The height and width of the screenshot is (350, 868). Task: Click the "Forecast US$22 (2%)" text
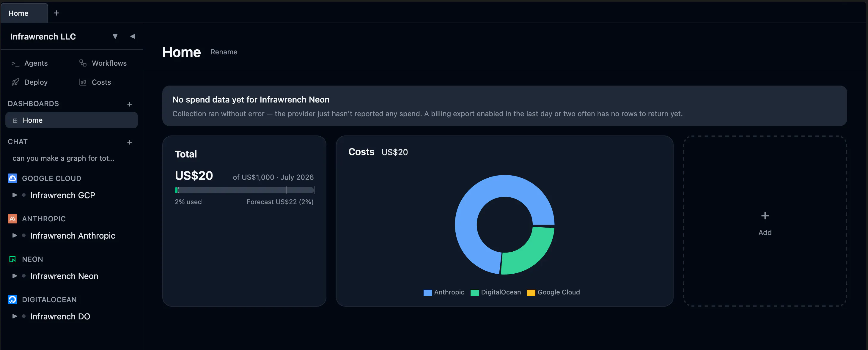[x=280, y=202]
